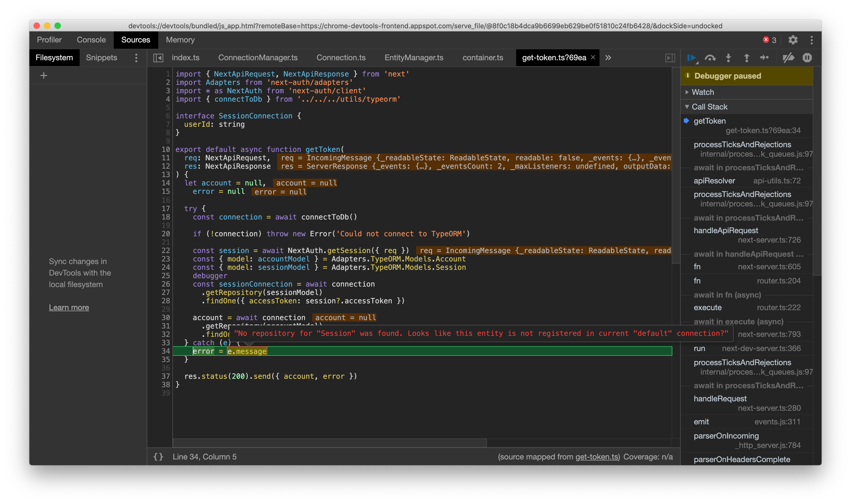The width and height of the screenshot is (851, 504).
Task: Select the emit events.js:311 frame
Action: pos(747,421)
